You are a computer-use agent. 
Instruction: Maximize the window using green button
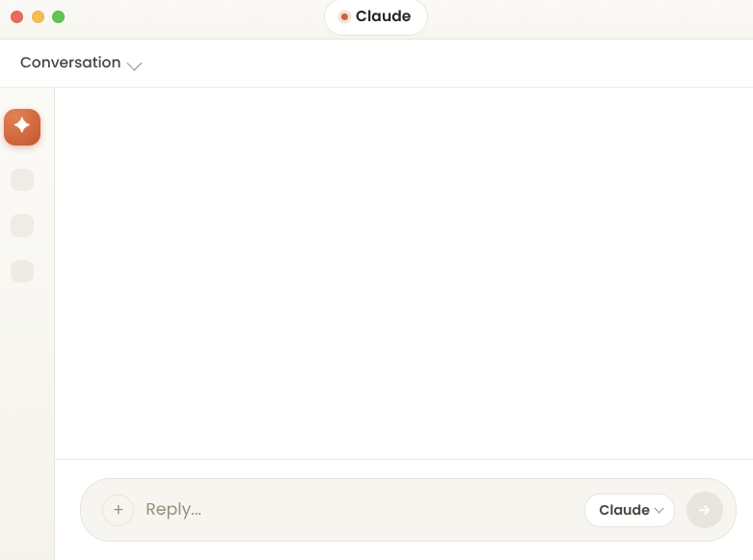(59, 16)
